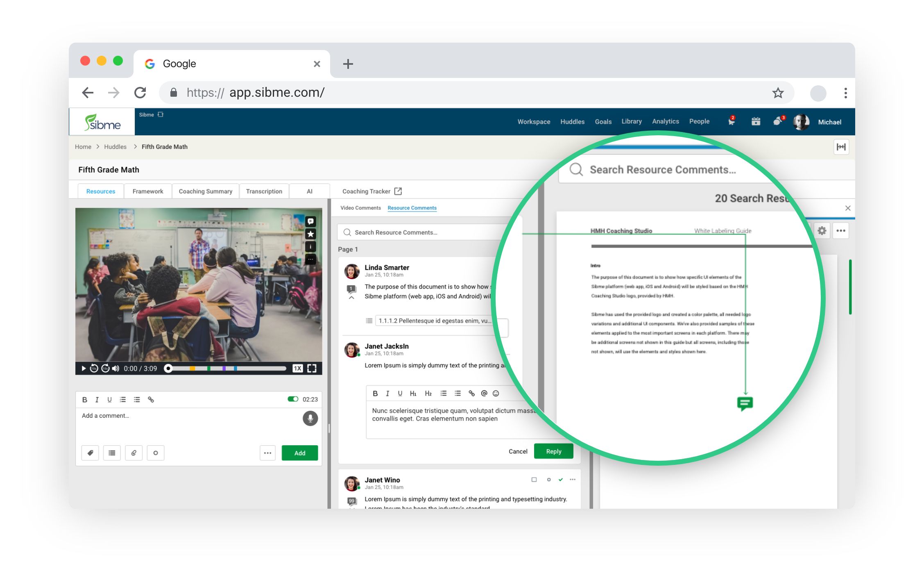Jump to green timeline marker
Screen dimensions: 924x578
(209, 368)
